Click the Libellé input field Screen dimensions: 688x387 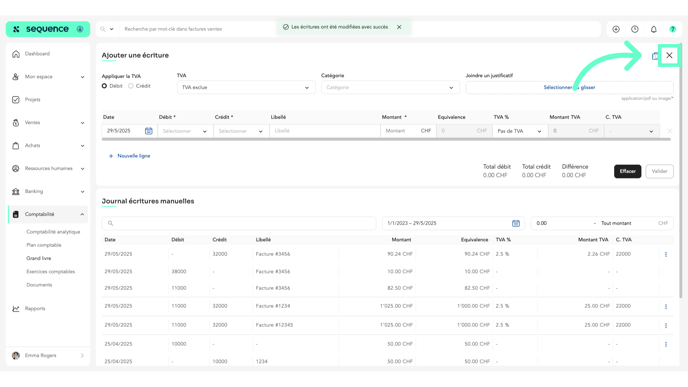(325, 131)
